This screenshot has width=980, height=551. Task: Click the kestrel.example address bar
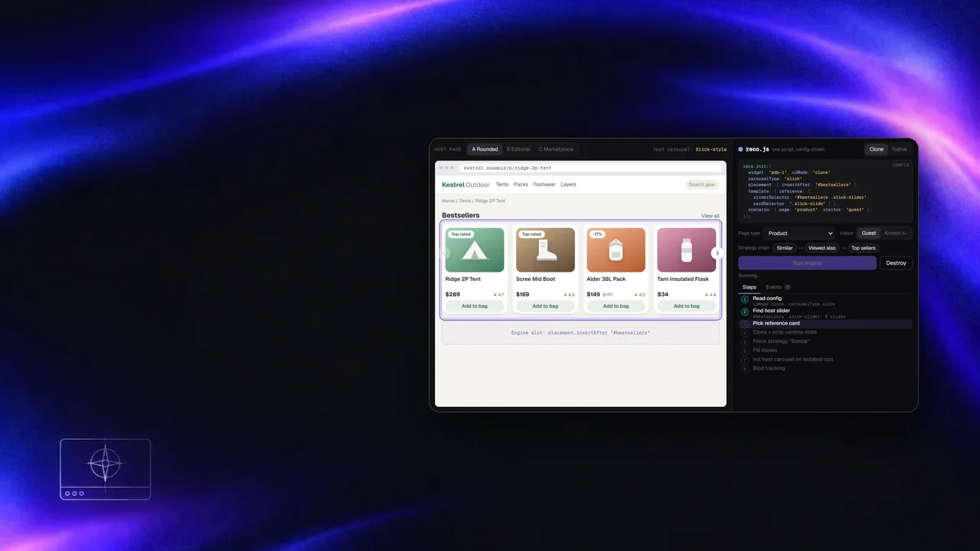click(x=591, y=168)
